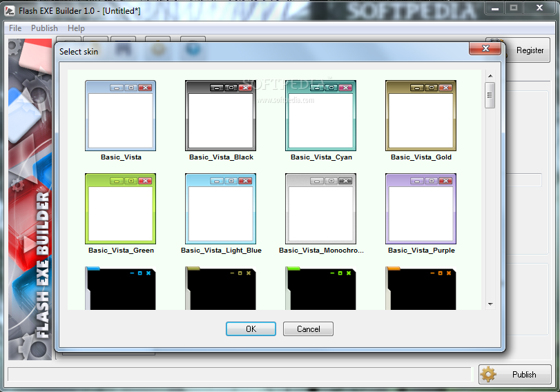Click the Basic_Vista_Gold label text

click(x=421, y=157)
